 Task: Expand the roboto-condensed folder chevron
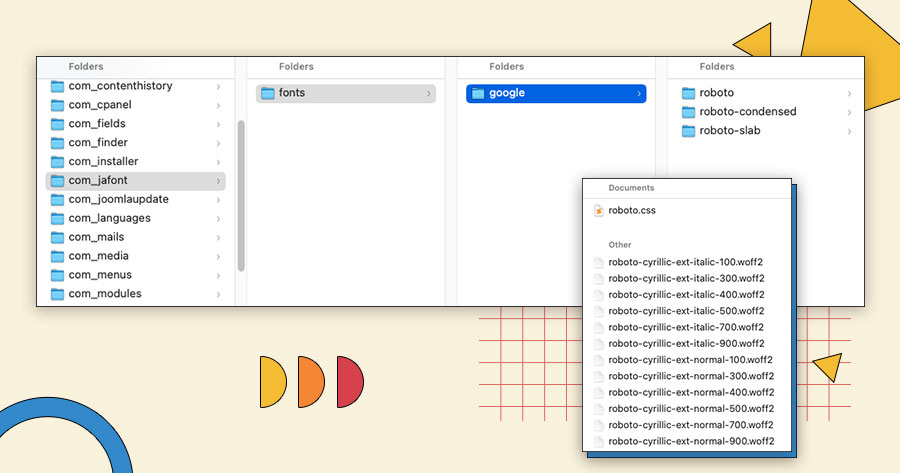[x=849, y=113]
